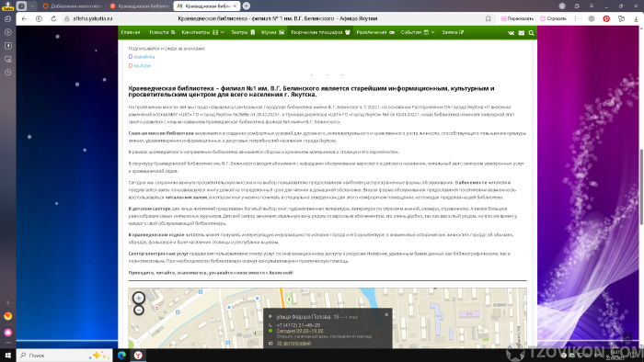
Task: Follow the YouTube link
Action: [x=142, y=65]
